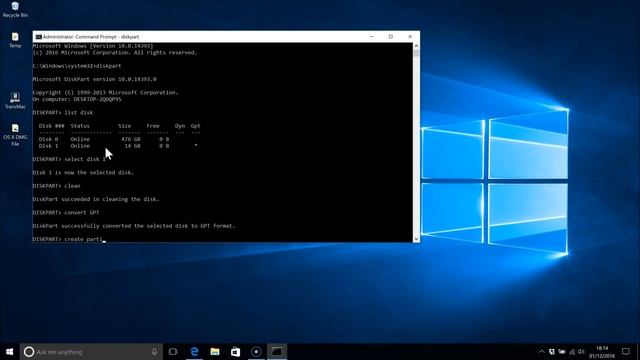The height and width of the screenshot is (360, 640).
Task: Click the Cortana circle icon
Action: (29, 352)
